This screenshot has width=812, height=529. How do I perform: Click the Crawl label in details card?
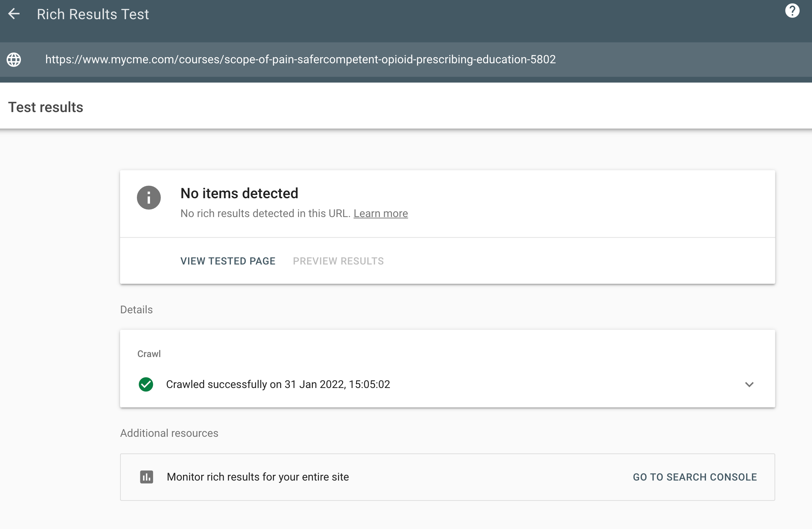(x=149, y=354)
